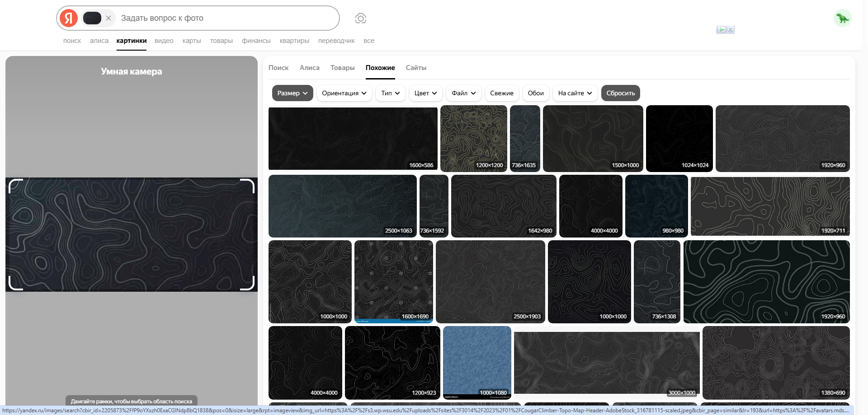Expand the 'Тип' filter dropdown
The image size is (868, 415).
click(391, 93)
